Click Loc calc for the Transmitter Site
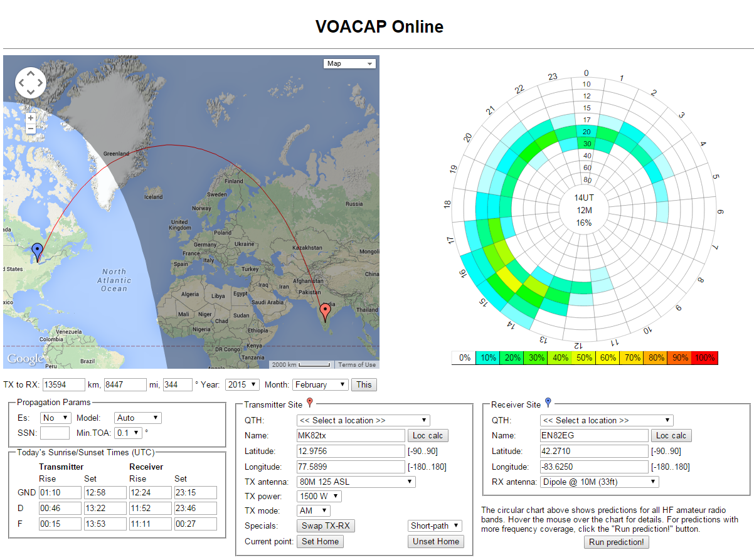Image resolution: width=754 pixels, height=560 pixels. coord(428,436)
